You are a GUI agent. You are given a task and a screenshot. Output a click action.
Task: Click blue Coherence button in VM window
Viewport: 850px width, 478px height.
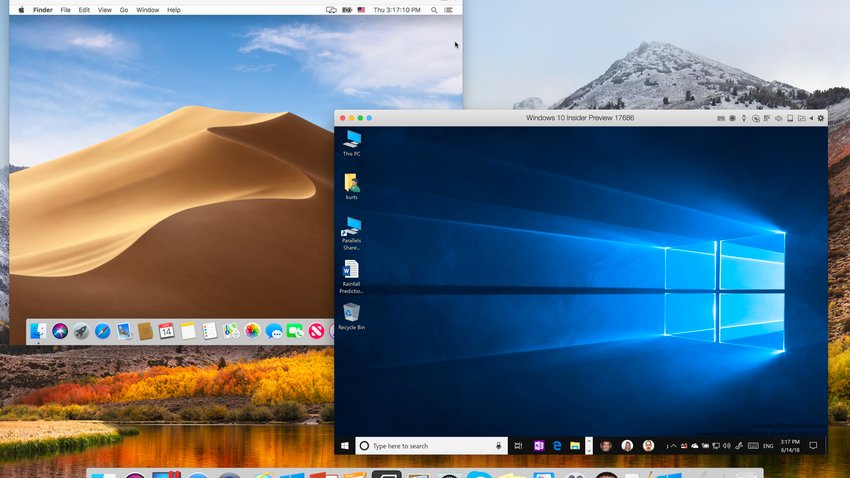pos(369,118)
